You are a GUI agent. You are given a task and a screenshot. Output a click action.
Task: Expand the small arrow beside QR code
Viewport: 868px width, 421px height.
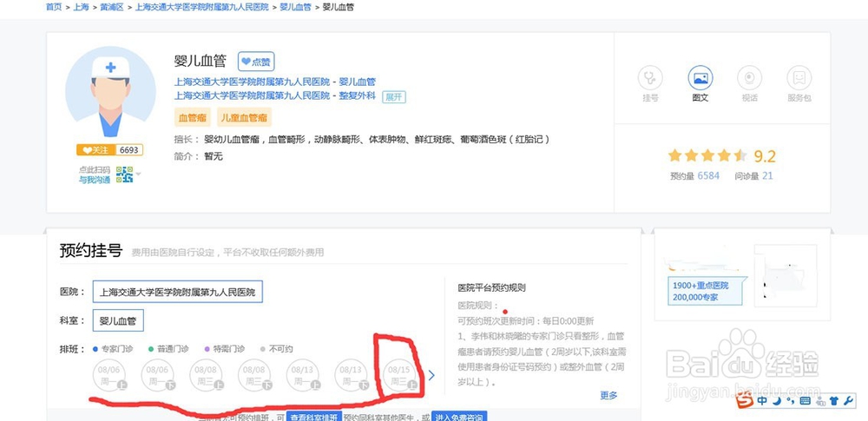pyautogui.click(x=138, y=174)
